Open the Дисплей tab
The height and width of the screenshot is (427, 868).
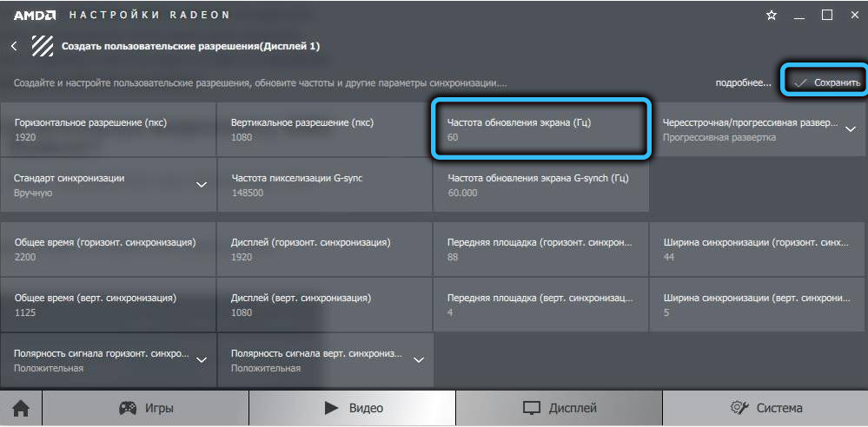[559, 408]
